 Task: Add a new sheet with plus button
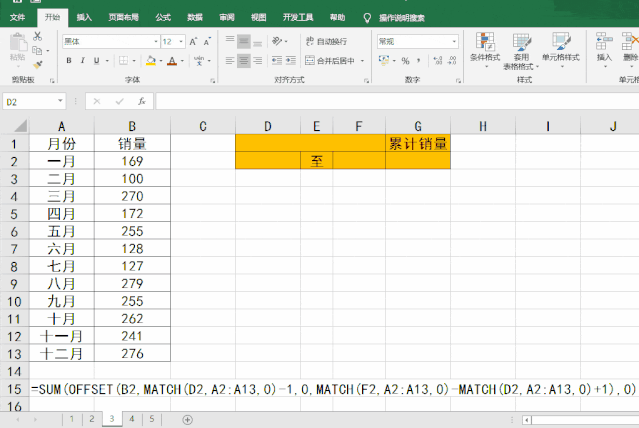coord(187,419)
